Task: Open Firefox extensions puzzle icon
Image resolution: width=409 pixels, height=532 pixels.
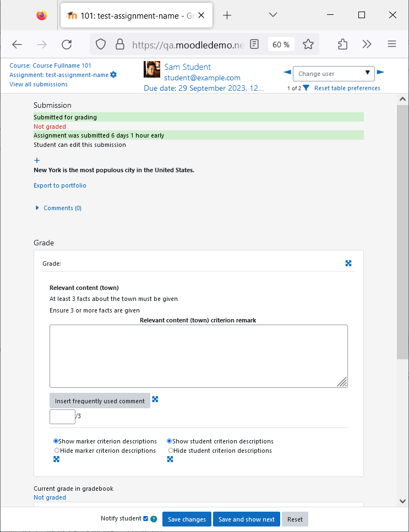Action: (342, 44)
